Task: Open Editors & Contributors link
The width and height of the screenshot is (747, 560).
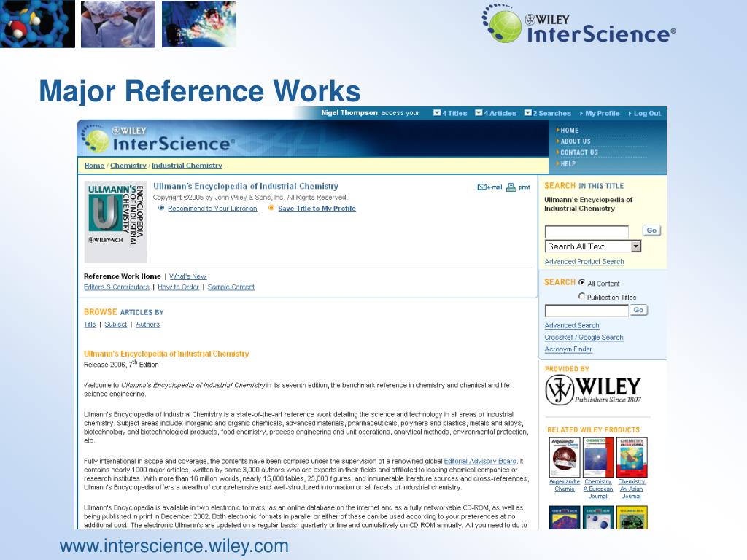Action: click(x=116, y=287)
